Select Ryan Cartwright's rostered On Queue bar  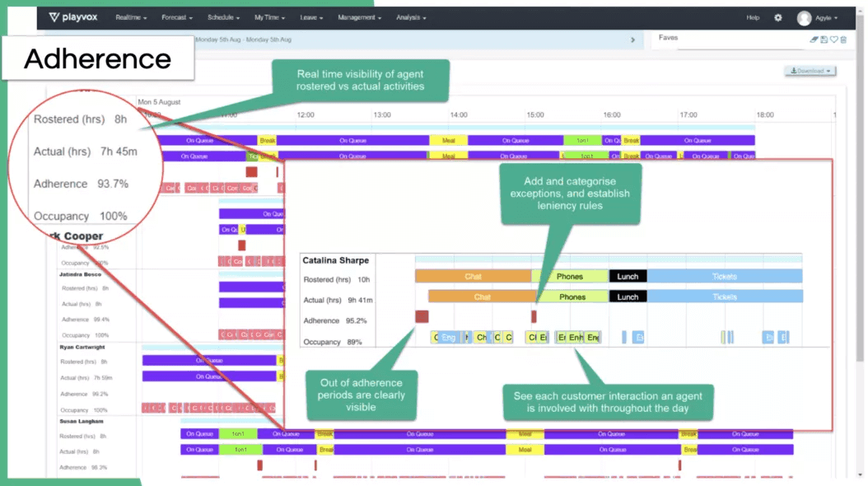point(209,360)
